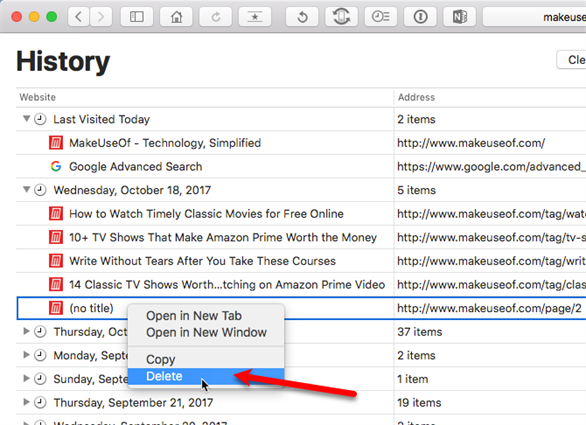Choose Open in New Window from context menu
Viewport: 586px width, 425px height.
click(206, 332)
